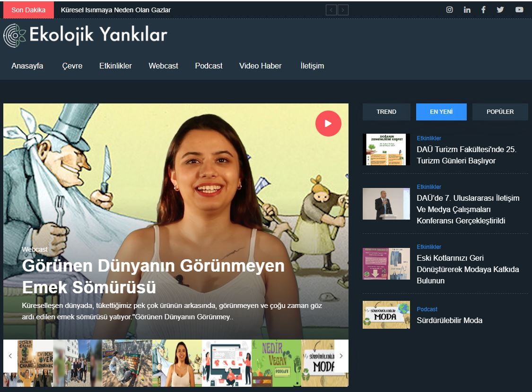Select the EN YENİ tab
Image resolution: width=532 pixels, height=392 pixels.
[x=441, y=112]
